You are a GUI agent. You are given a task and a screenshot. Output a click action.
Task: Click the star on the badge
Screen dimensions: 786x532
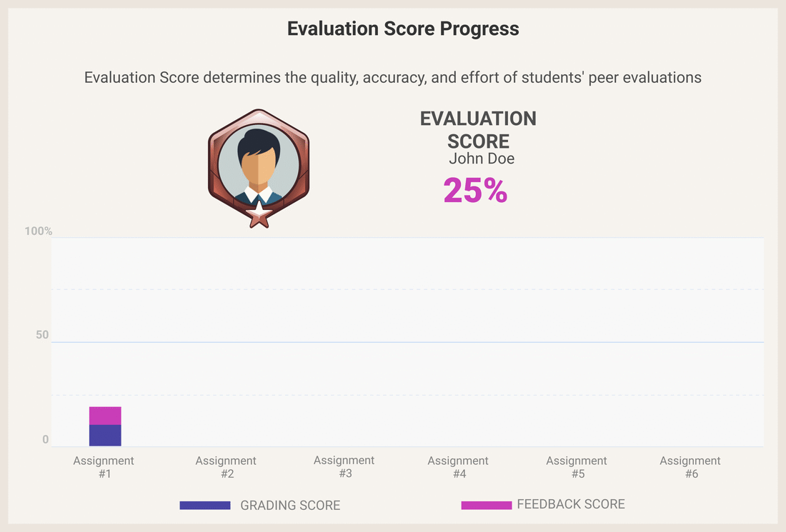(259, 214)
